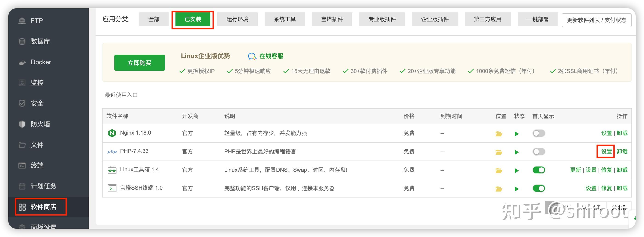Enable homepage display for Nginx 1.18.0
The image size is (644, 237).
click(539, 133)
